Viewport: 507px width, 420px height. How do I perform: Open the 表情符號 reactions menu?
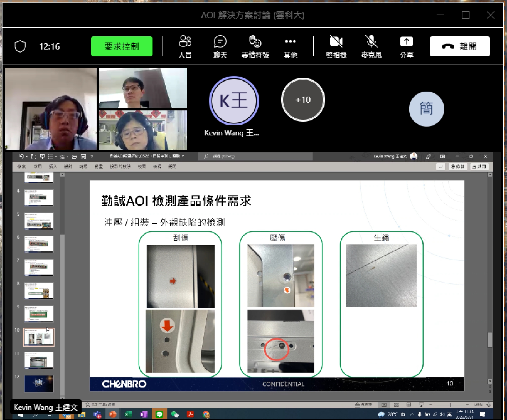[255, 47]
